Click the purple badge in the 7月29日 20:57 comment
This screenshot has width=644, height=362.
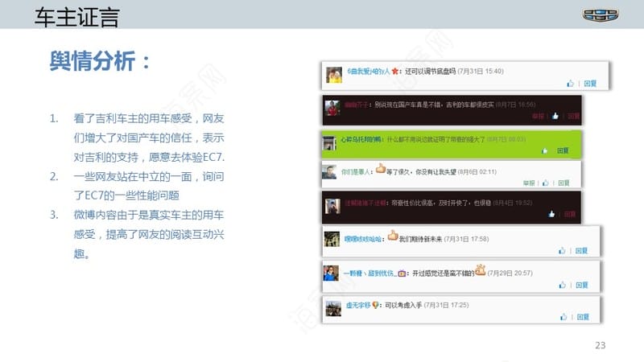point(402,274)
